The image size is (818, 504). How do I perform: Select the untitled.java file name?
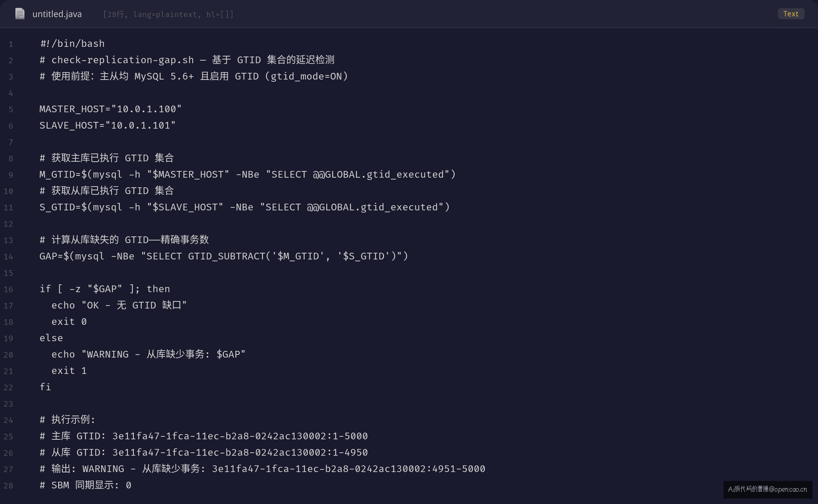(57, 14)
